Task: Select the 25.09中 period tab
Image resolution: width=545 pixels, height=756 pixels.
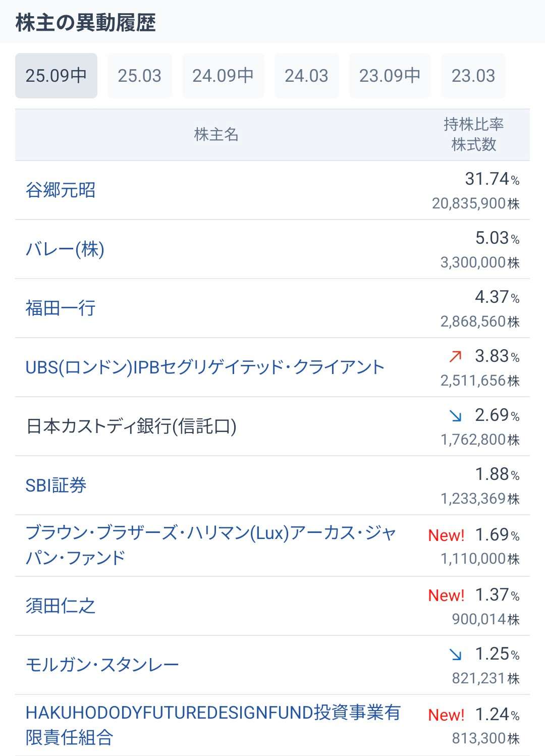Action: [56, 76]
